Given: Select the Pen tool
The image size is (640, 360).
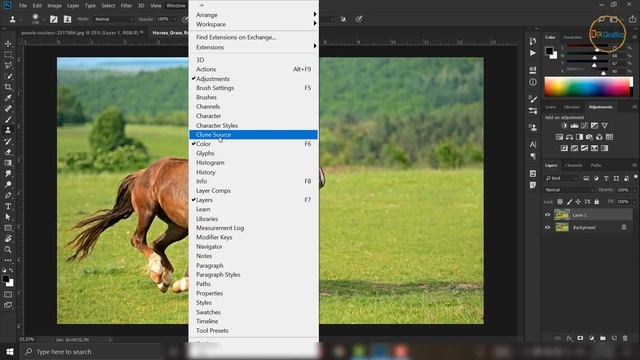Looking at the screenshot, I should pyautogui.click(x=8, y=196).
